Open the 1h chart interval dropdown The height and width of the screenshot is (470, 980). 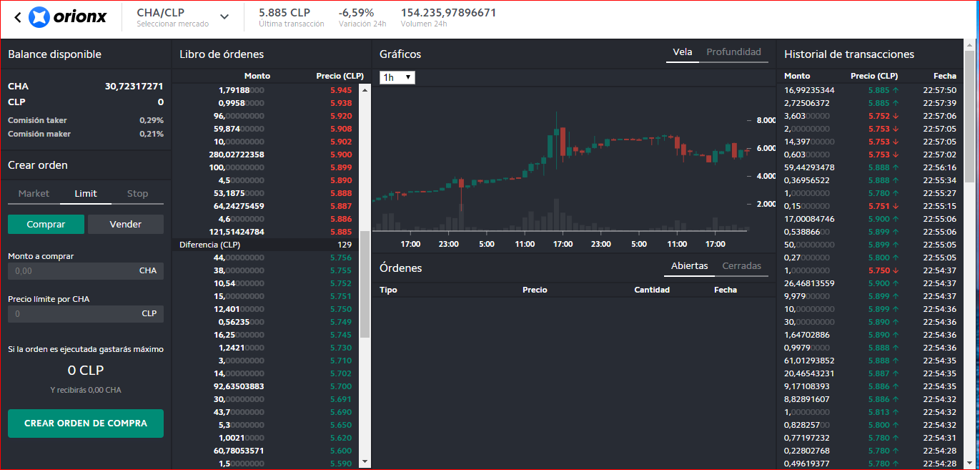coord(397,77)
